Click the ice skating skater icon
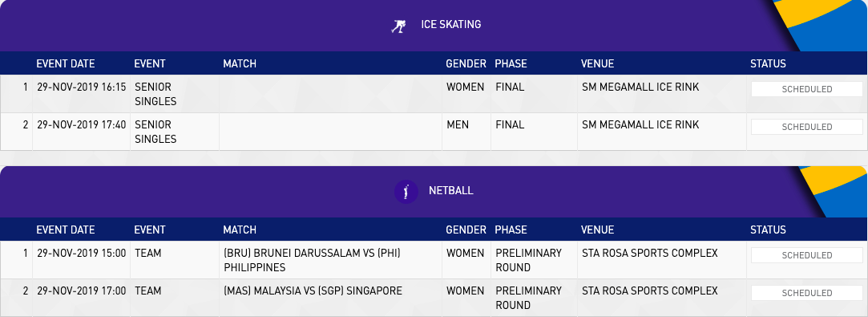The height and width of the screenshot is (317, 868). click(398, 26)
